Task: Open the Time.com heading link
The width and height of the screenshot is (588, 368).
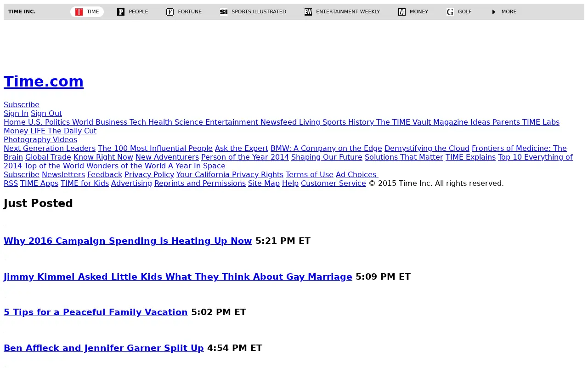Action: (x=44, y=81)
